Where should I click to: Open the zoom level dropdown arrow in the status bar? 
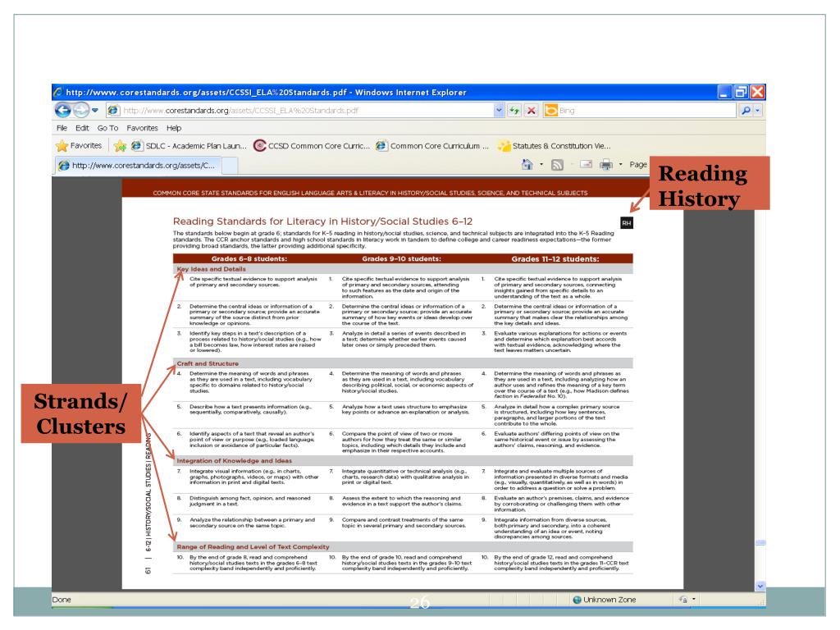click(x=694, y=599)
